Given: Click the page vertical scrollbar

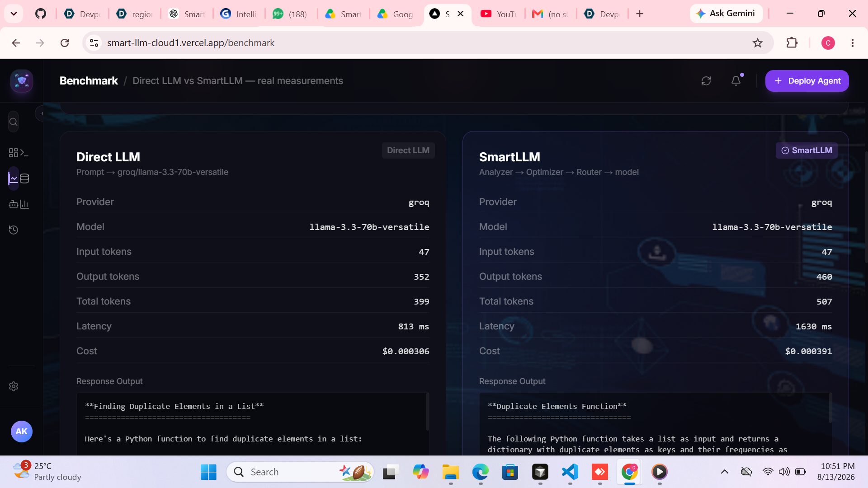Looking at the screenshot, I should click(866, 208).
